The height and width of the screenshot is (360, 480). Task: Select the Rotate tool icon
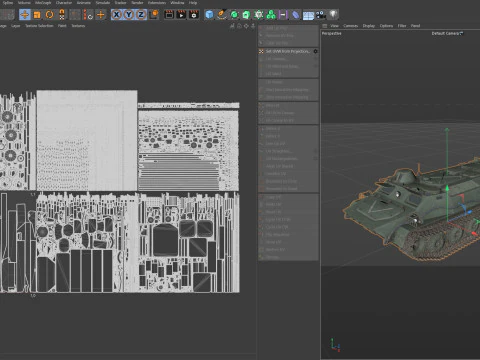49,15
